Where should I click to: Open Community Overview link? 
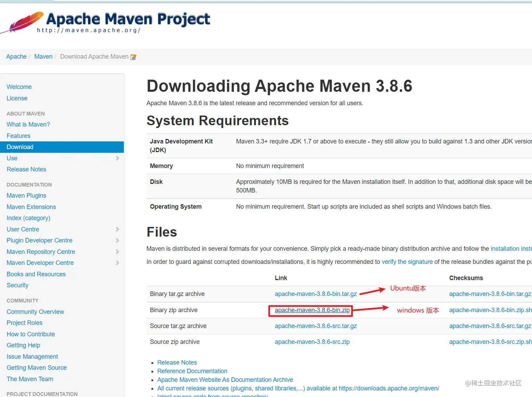pyautogui.click(x=35, y=312)
